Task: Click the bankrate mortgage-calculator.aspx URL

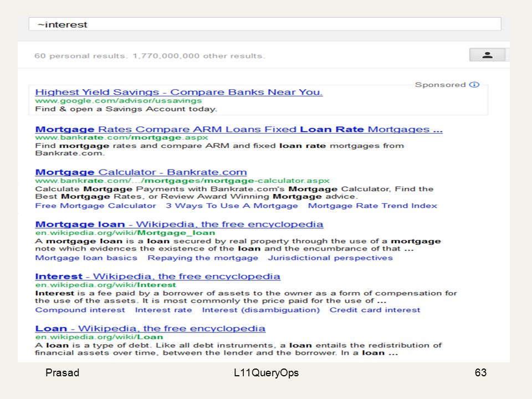Action: [x=182, y=181]
